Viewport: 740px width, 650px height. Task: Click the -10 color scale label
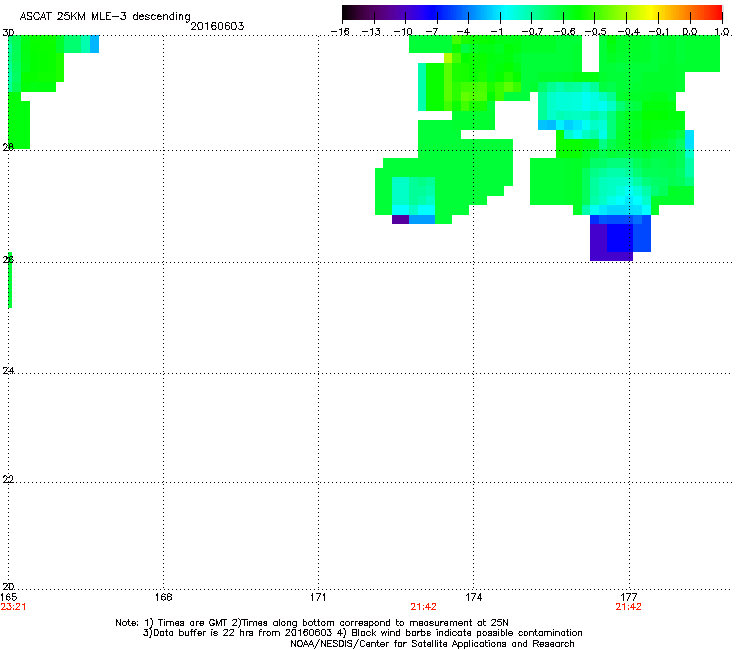pos(403,32)
